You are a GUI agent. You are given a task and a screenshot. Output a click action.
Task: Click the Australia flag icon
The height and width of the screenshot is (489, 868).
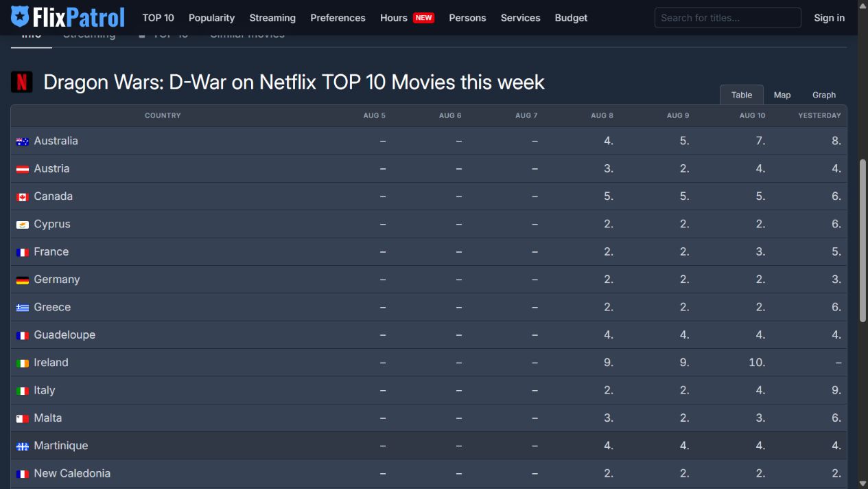click(x=23, y=141)
